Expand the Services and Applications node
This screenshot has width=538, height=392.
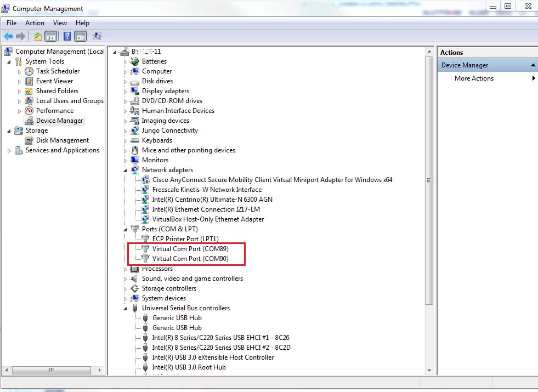pos(9,151)
